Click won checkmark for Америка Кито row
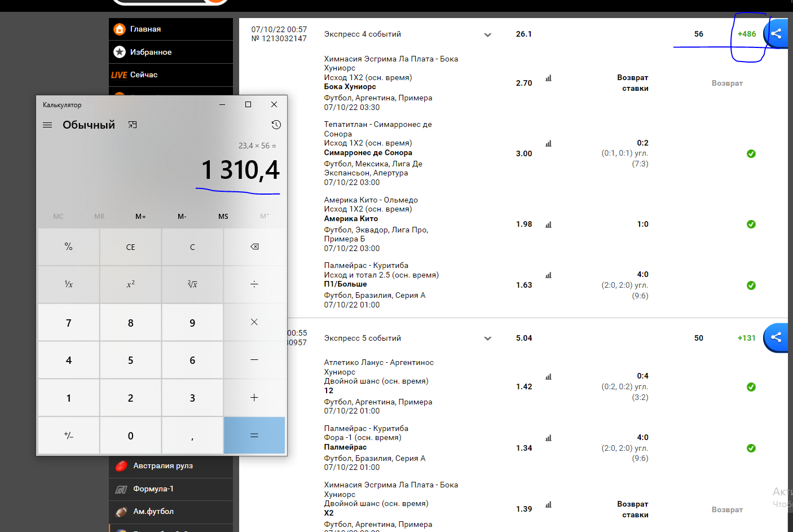This screenshot has height=532, width=793. tap(751, 224)
